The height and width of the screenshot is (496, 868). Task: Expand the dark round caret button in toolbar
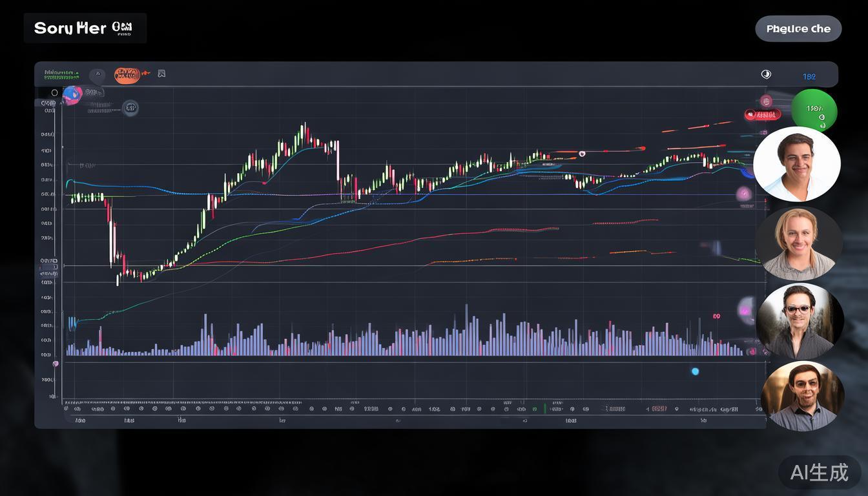tap(97, 75)
